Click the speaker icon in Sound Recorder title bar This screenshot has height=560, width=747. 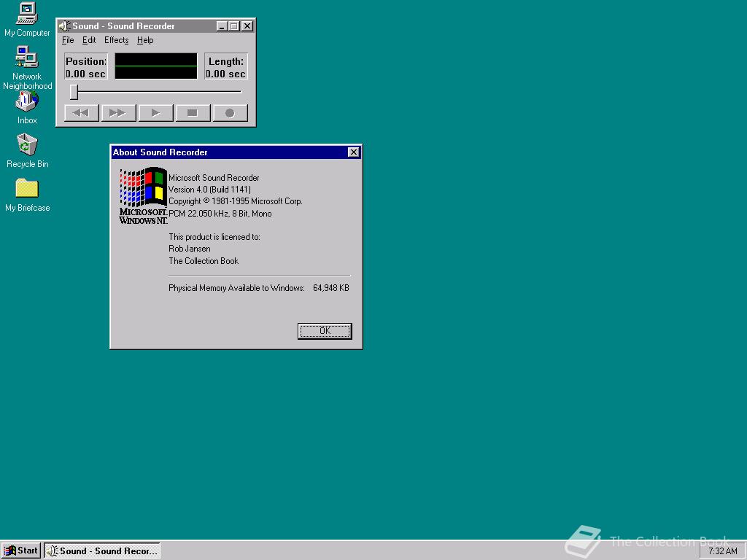pyautogui.click(x=65, y=26)
